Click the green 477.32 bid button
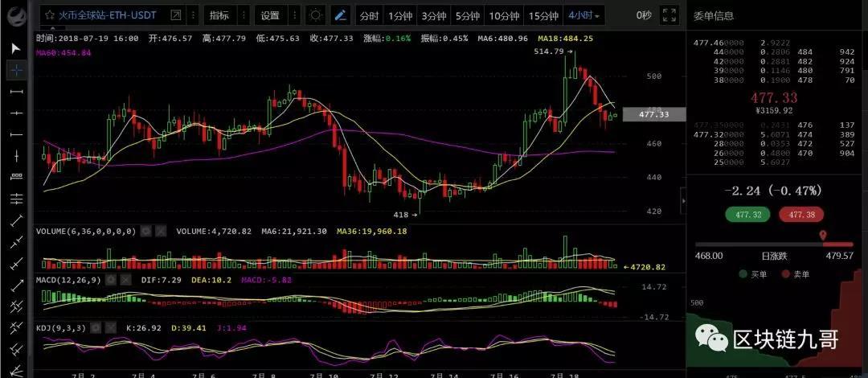This screenshot has width=868, height=378. [x=747, y=215]
